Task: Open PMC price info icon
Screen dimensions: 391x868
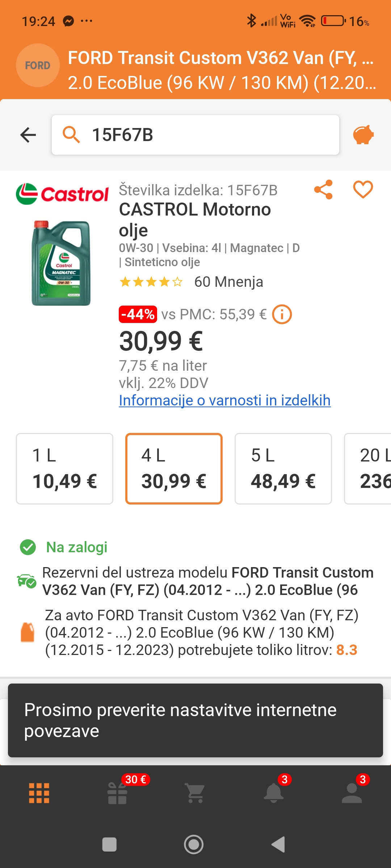Action: coord(282,314)
